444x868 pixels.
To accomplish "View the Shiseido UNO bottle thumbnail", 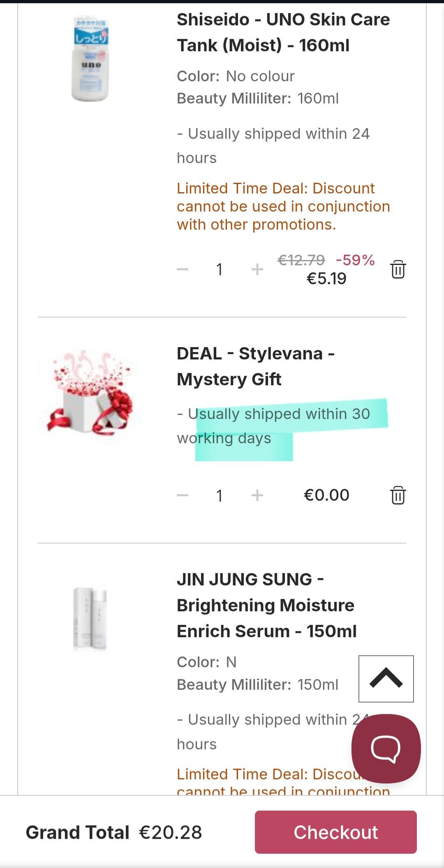I will tap(90, 58).
